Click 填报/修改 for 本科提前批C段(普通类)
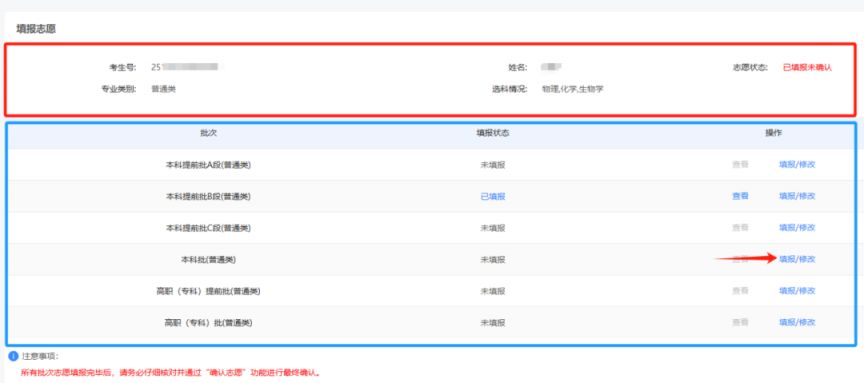864x383 pixels. coord(797,228)
